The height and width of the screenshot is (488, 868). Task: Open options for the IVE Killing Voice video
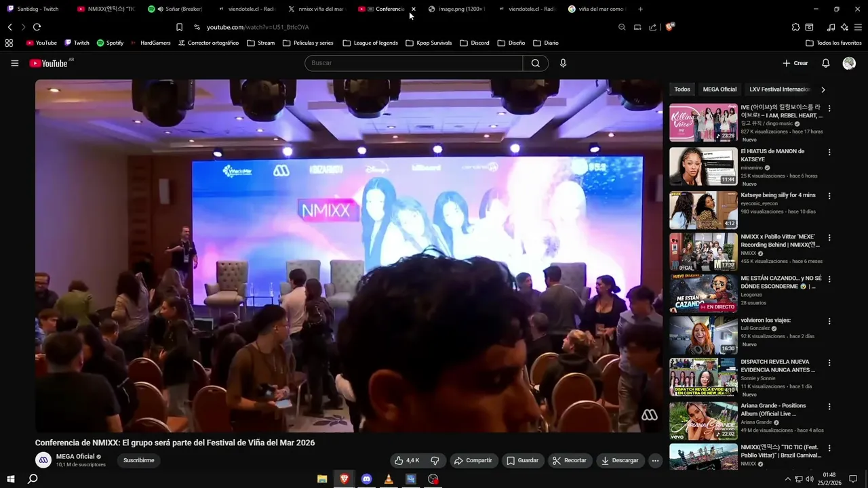(x=829, y=108)
